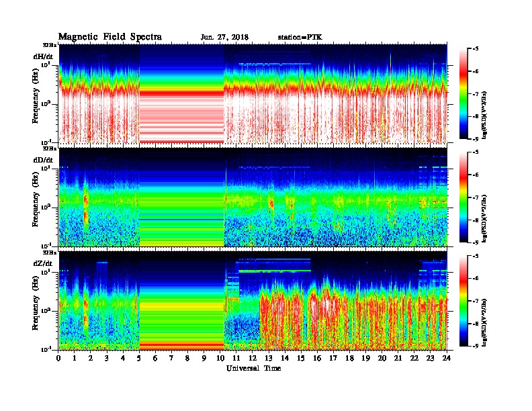
Task: Click hour tick label 10 on time axis
Action: click(x=220, y=358)
